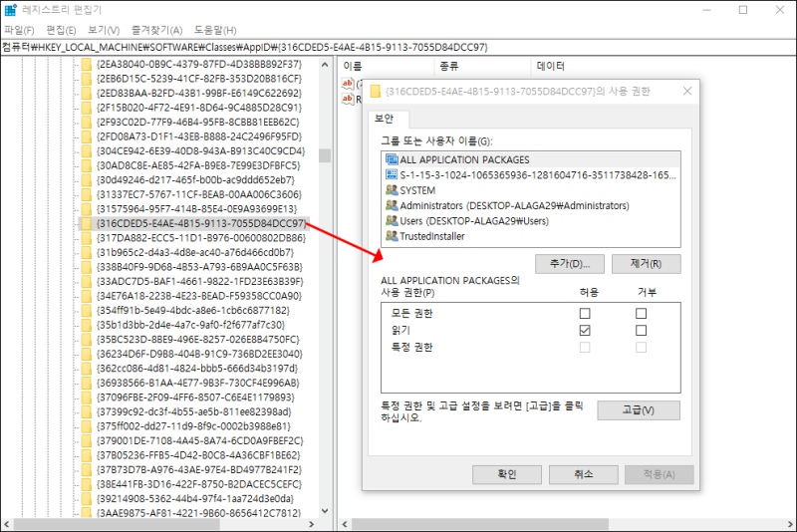This screenshot has height=532, width=797.
Task: Click the registry tree vertical scrollbar thumb
Action: click(325, 155)
